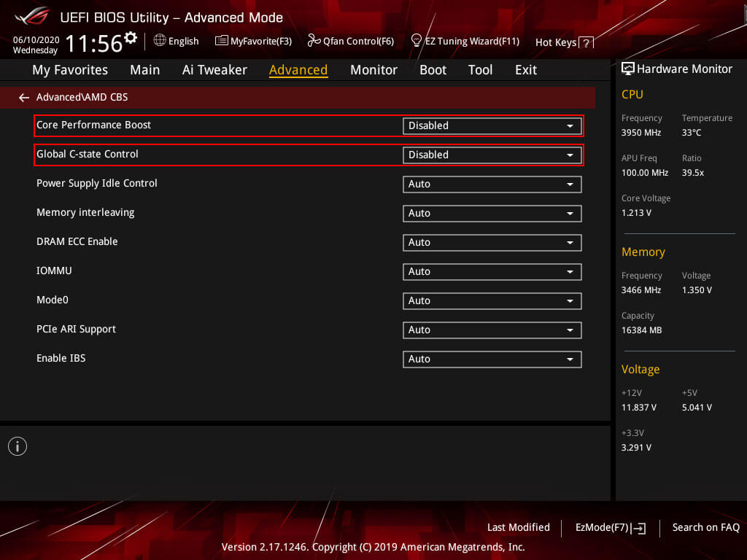Switch to the Tool tab
Image resolution: width=747 pixels, height=560 pixels.
tap(480, 70)
